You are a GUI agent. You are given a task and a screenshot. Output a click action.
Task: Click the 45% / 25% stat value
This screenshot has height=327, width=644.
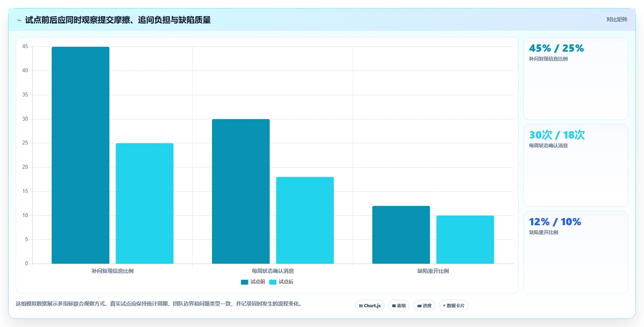tap(556, 48)
